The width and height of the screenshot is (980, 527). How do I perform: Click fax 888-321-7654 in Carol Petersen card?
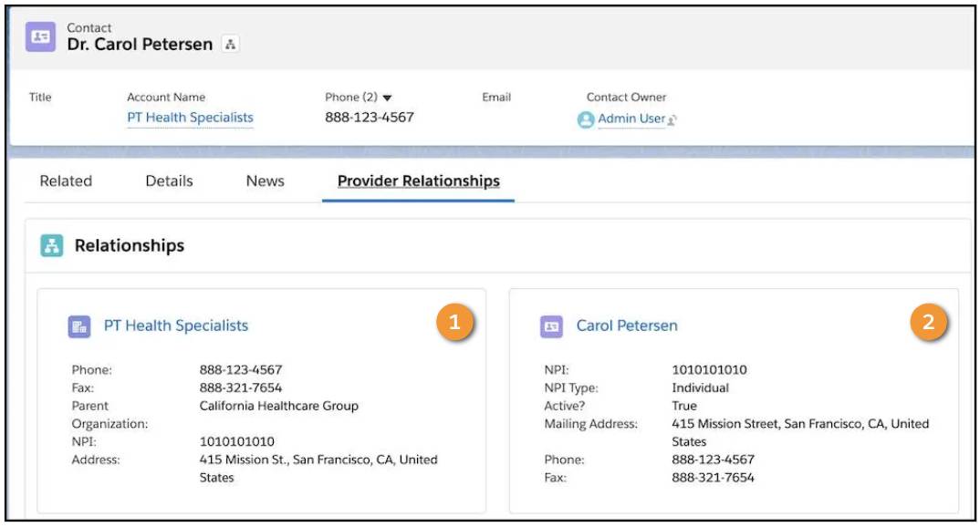[x=714, y=478]
